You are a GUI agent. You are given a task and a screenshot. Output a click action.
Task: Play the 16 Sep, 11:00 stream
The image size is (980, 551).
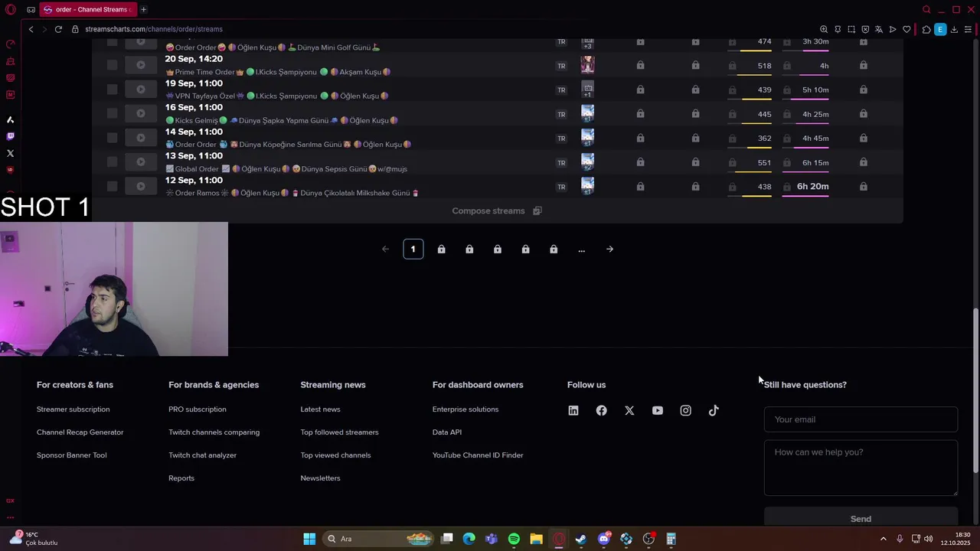coord(141,113)
